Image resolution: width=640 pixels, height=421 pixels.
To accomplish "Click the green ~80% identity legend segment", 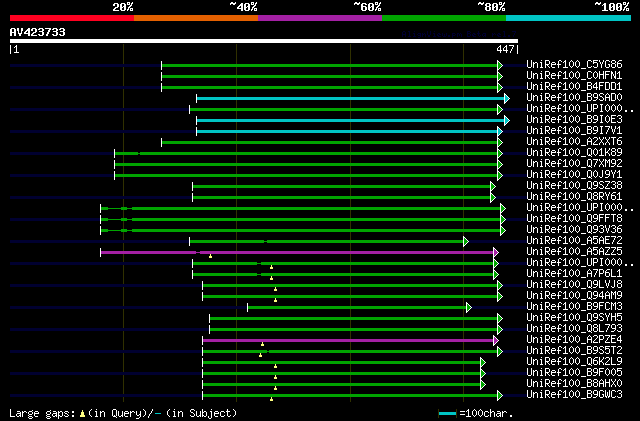I will pos(444,18).
